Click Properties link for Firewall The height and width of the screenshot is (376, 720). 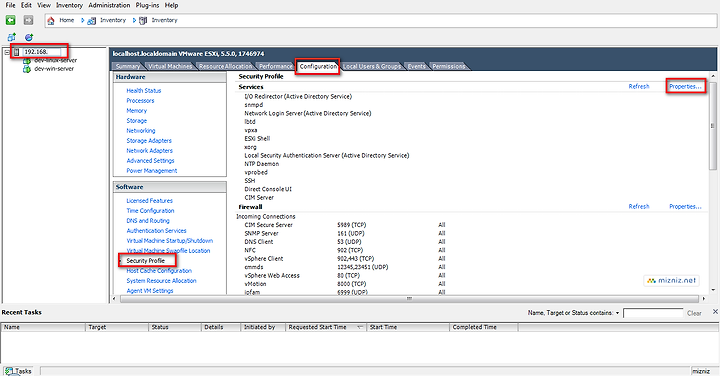685,207
